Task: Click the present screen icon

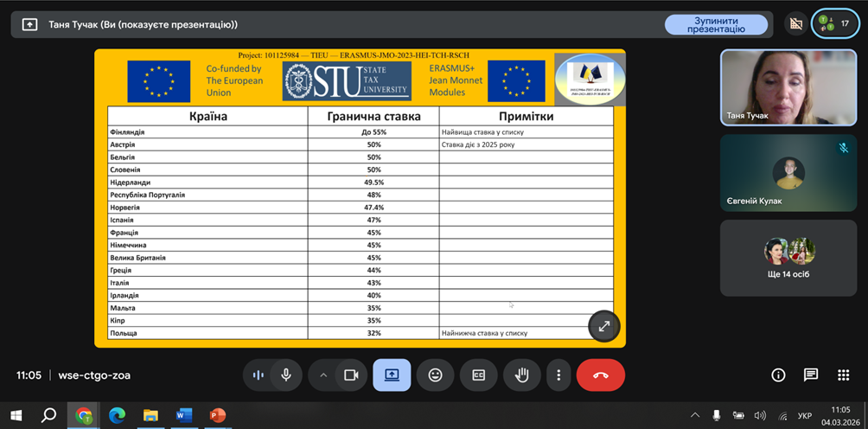Action: coord(392,375)
